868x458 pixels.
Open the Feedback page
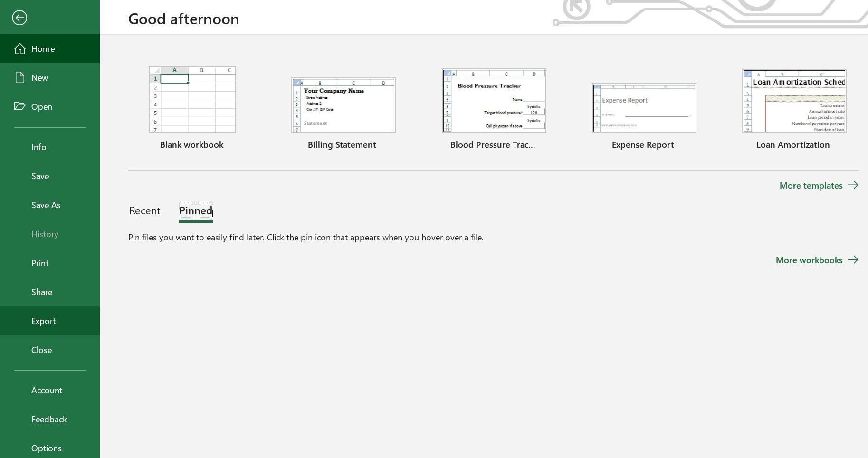click(49, 419)
